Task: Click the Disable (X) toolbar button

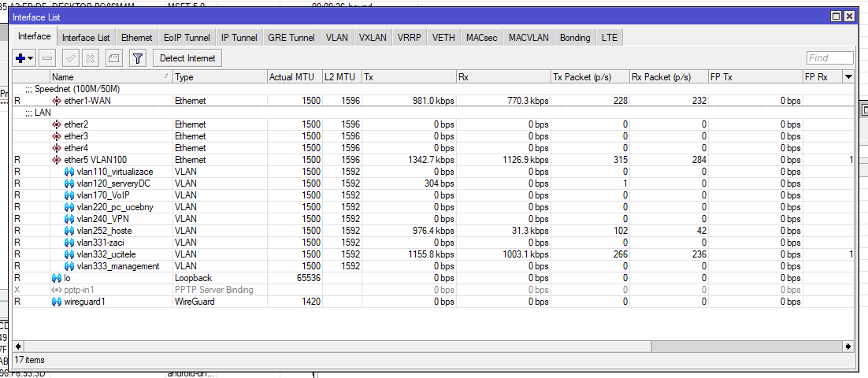Action: coord(91,57)
